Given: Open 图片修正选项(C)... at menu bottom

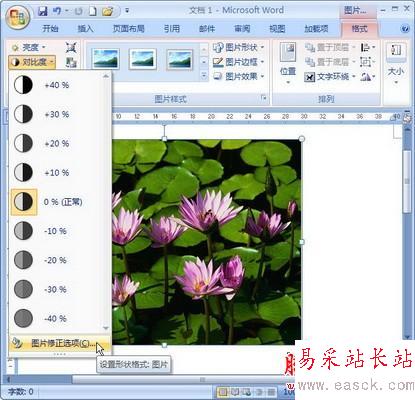Looking at the screenshot, I should pyautogui.click(x=60, y=343).
